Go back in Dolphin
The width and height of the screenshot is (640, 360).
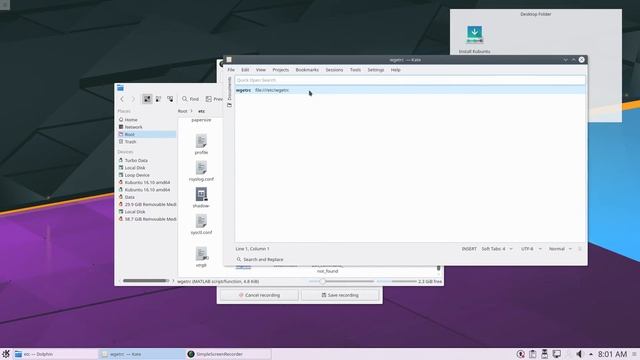tap(122, 99)
